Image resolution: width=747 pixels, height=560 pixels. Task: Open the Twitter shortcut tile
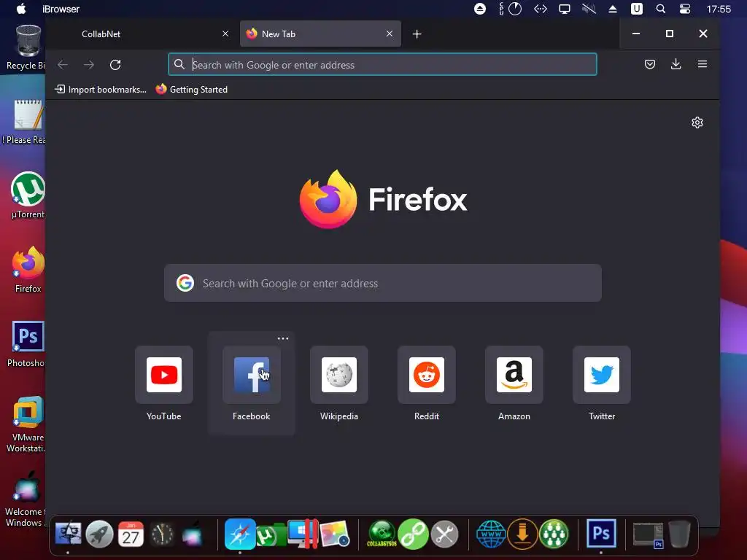(602, 375)
